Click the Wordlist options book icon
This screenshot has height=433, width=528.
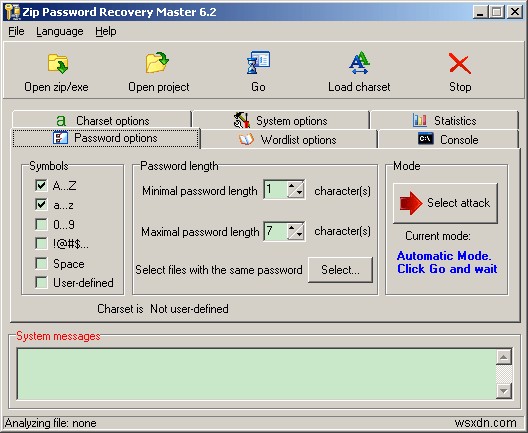pyautogui.click(x=246, y=139)
